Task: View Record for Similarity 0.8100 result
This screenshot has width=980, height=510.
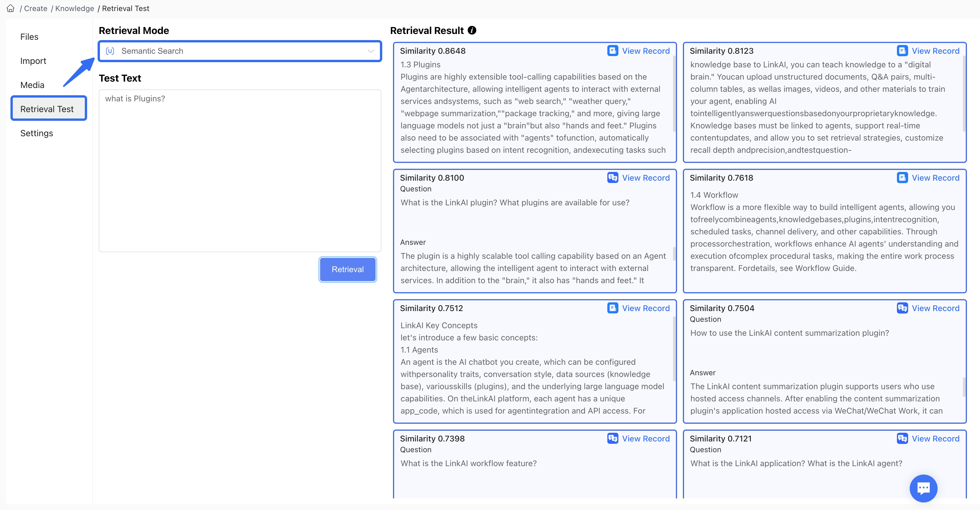Action: [646, 178]
